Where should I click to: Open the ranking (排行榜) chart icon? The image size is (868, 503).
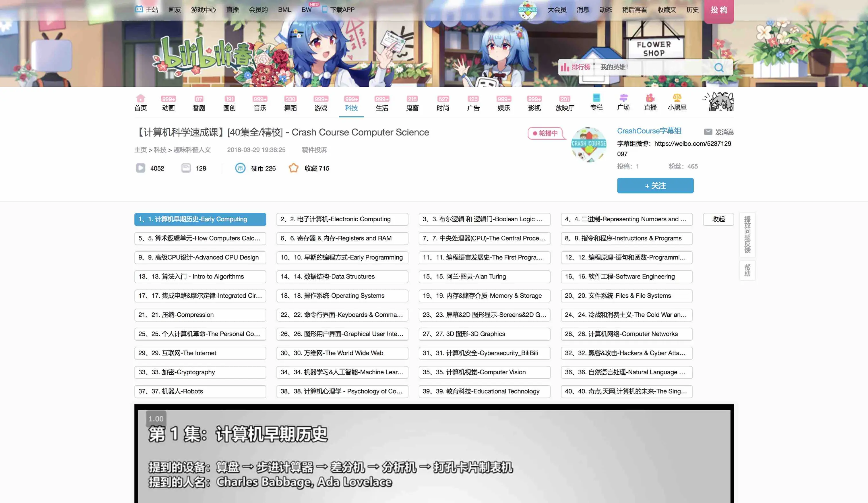coord(565,67)
